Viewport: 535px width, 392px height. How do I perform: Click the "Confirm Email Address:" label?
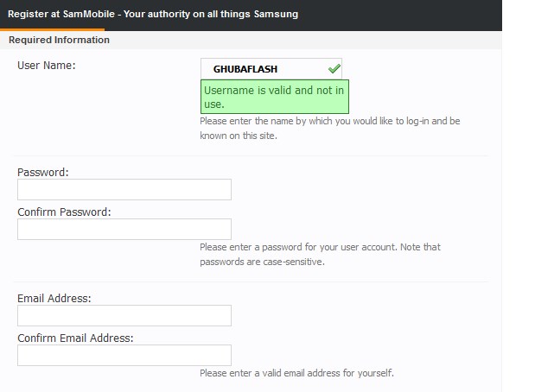click(x=75, y=338)
